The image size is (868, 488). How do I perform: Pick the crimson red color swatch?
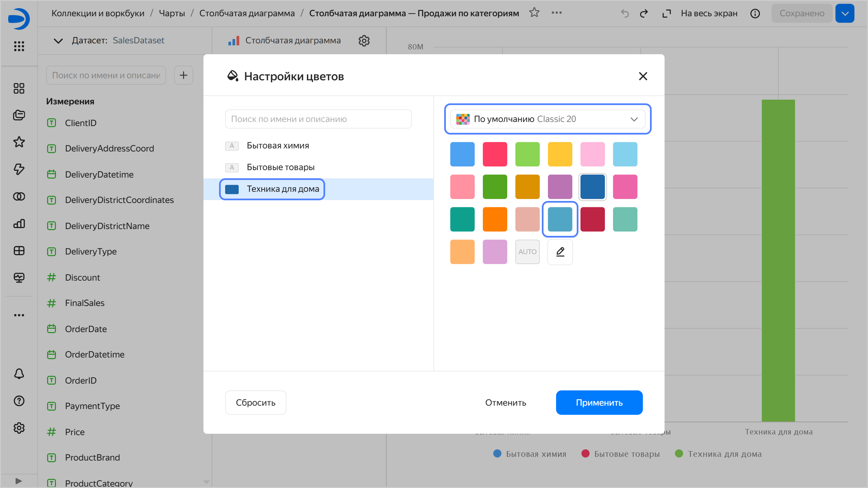click(592, 219)
